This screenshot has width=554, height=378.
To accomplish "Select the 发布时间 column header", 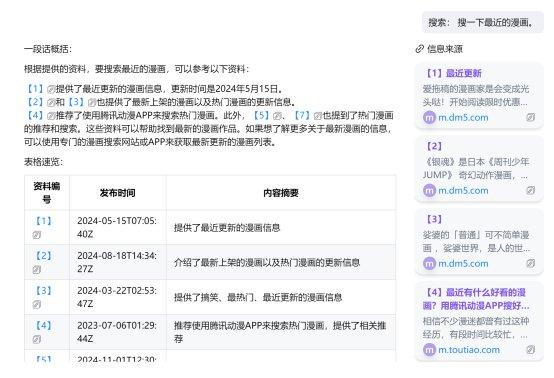I will 117,193.
